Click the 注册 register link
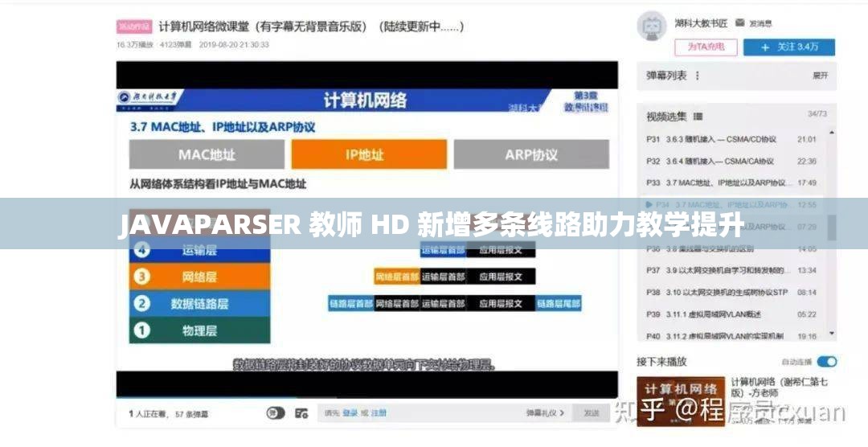This screenshot has width=868, height=447. [379, 413]
